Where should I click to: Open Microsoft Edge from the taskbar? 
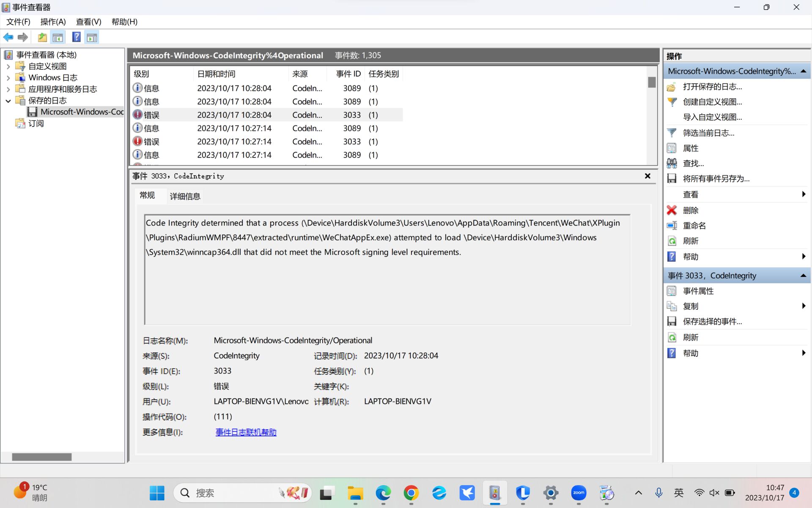tap(383, 493)
